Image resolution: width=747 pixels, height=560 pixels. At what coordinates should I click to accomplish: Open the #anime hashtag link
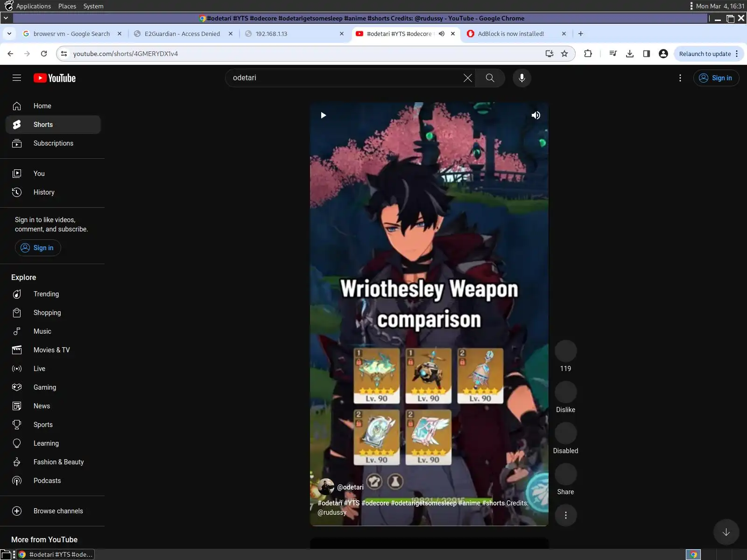coord(469,503)
